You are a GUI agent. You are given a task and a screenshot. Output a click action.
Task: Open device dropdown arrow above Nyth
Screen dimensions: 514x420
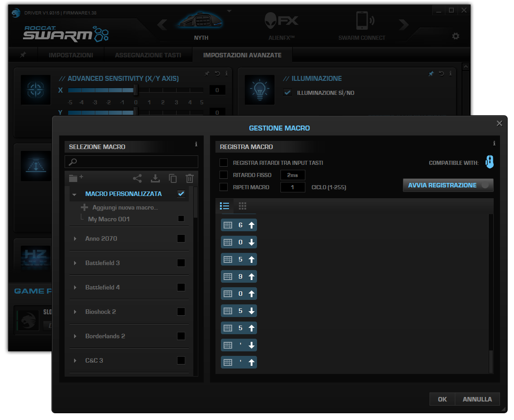(229, 11)
